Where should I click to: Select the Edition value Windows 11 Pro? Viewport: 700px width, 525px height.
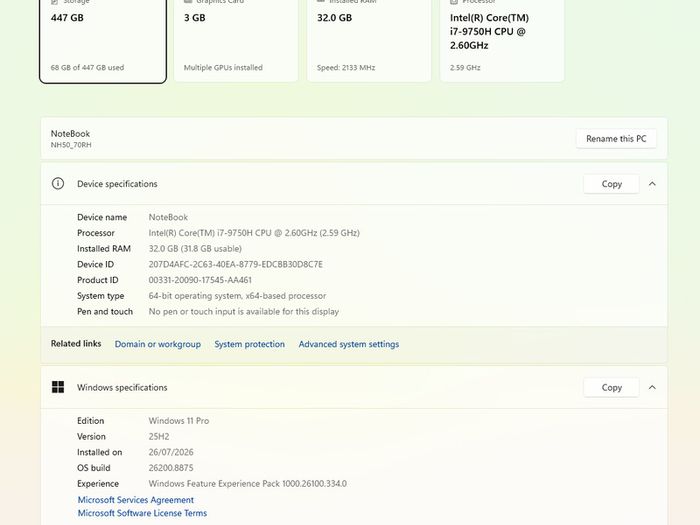tap(179, 421)
